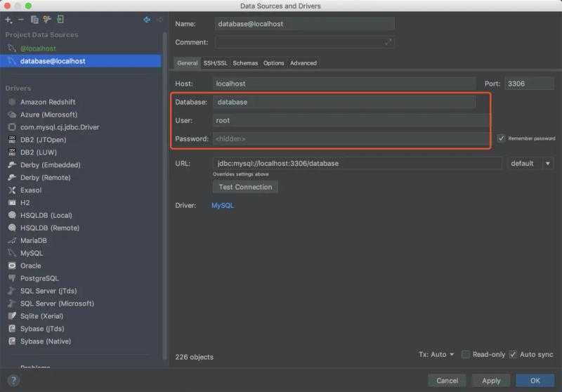Switch to the SSH/SSL tab
The image size is (562, 392).
click(216, 63)
